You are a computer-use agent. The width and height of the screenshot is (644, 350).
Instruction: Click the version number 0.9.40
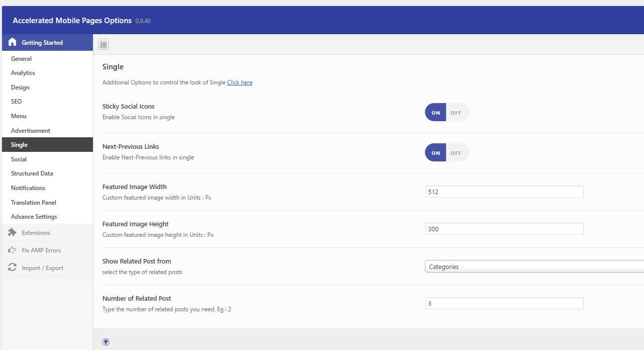point(143,21)
